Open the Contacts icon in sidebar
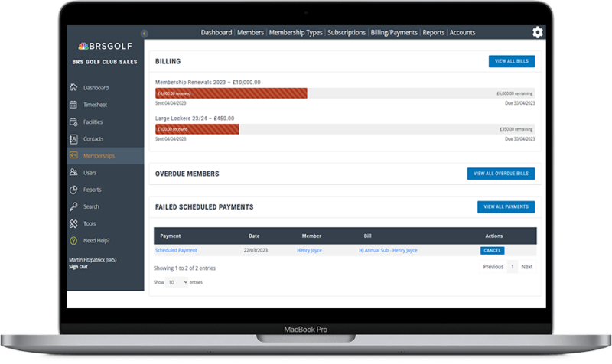 click(x=73, y=138)
